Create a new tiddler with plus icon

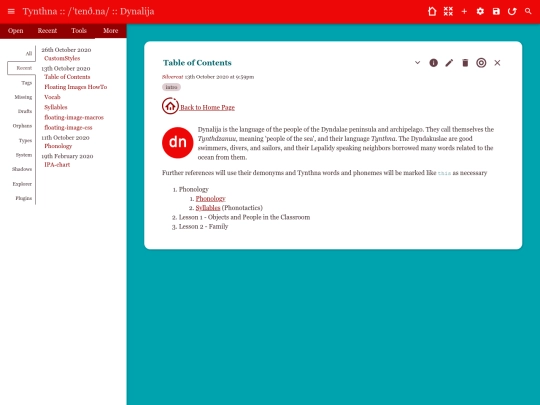coord(464,11)
